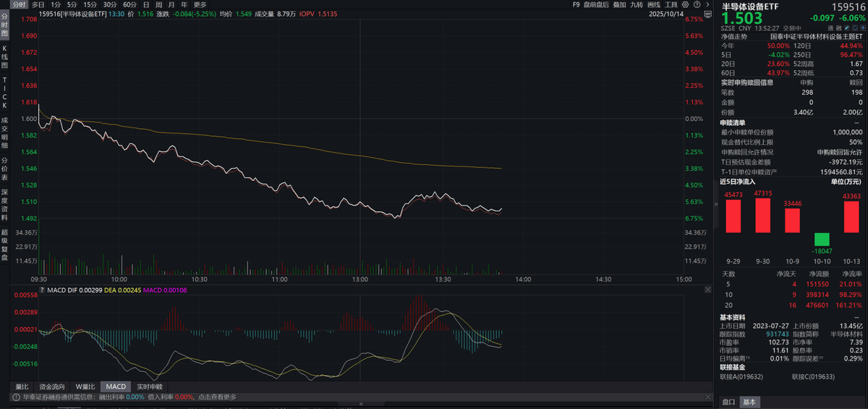Viewport: 868px width, 409px height.
Task: Switch to the 5分 timeframe
Action: pos(72,4)
